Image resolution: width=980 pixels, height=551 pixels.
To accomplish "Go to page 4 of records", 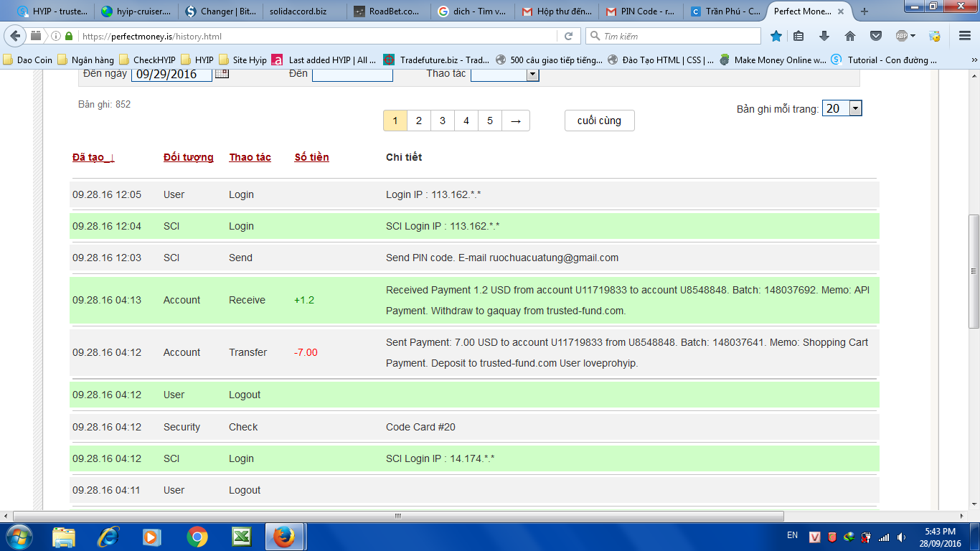I will click(466, 121).
